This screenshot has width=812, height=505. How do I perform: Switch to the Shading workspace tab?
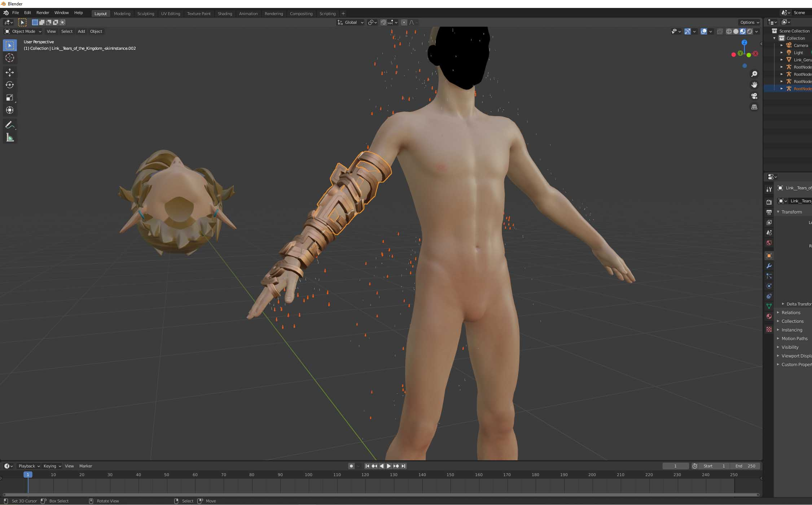tap(225, 14)
